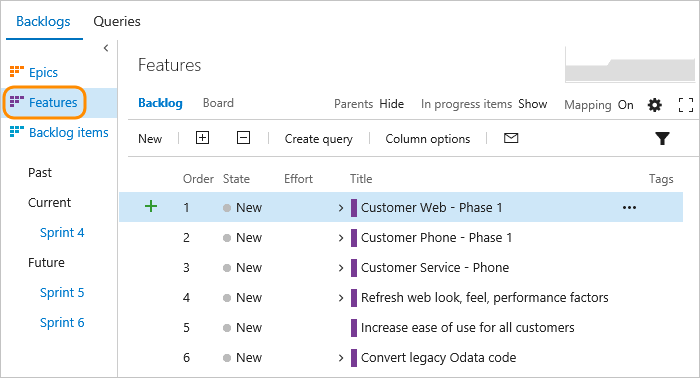Sort by Order column header
The image size is (700, 378).
[x=198, y=179]
